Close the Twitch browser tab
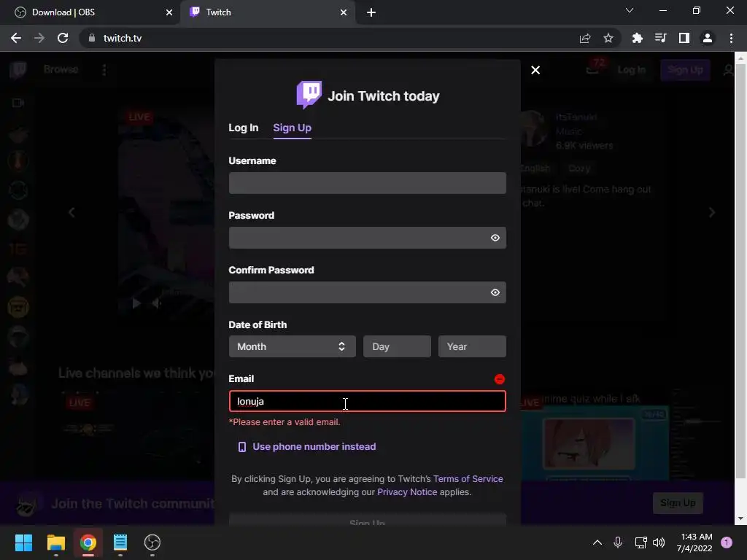 (x=344, y=12)
